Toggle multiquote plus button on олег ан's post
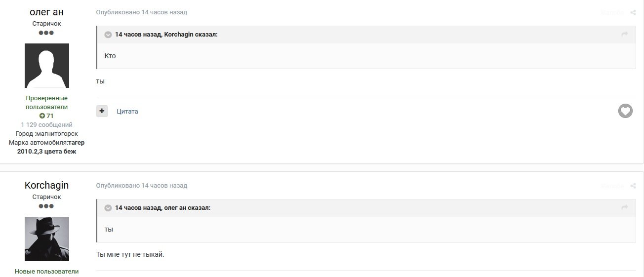Viewport: 644px width, 277px height. tap(102, 111)
